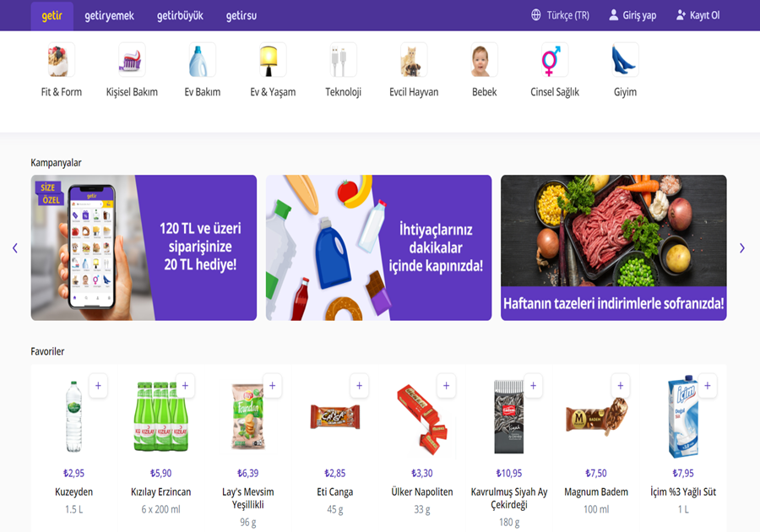
Task: Open the Eti Canga product image
Action: [335, 417]
